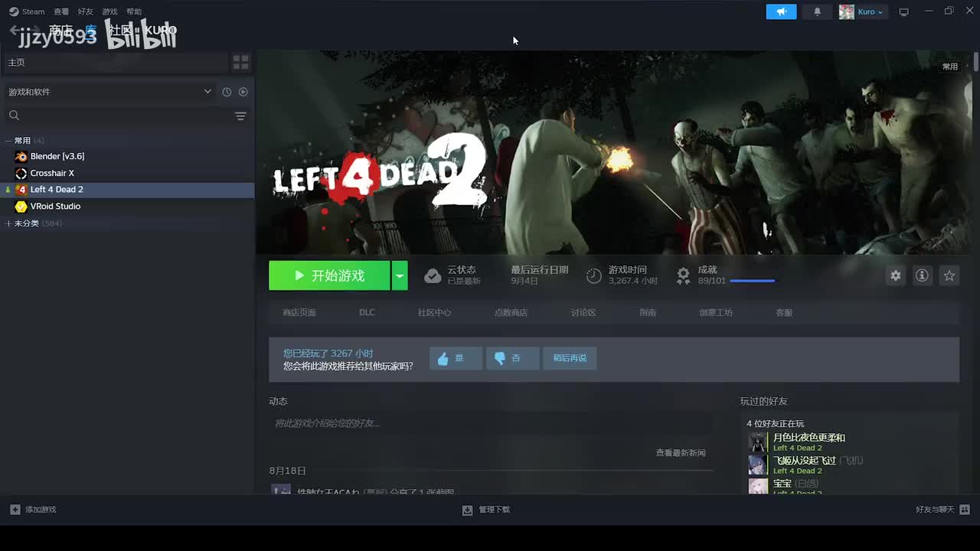The width and height of the screenshot is (980, 551).
Task: Go to 主页 library home
Action: pyautogui.click(x=115, y=62)
